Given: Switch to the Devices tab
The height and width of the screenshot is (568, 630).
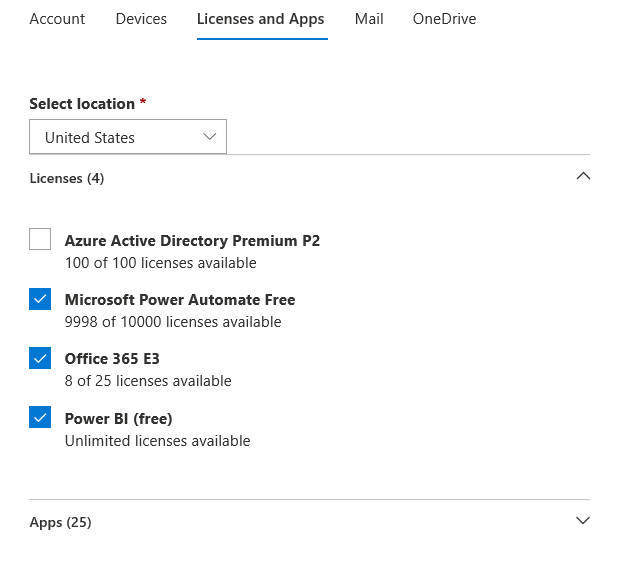Looking at the screenshot, I should [x=141, y=19].
